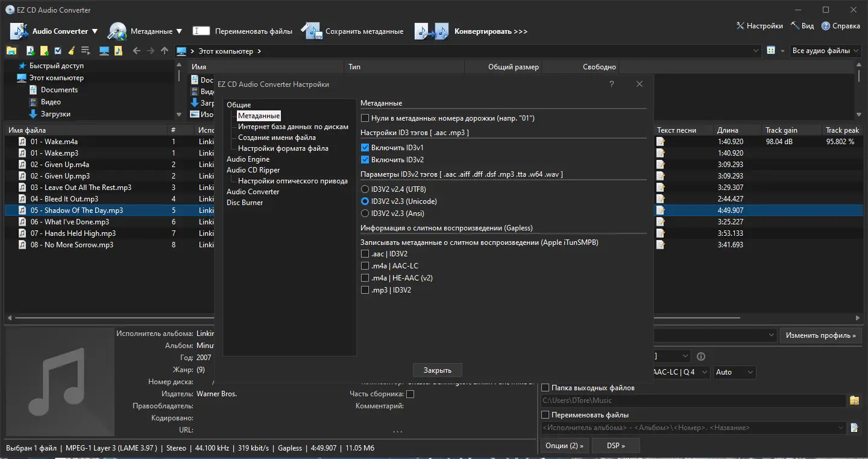Click the Сохранить метаданные icon

[x=312, y=31]
